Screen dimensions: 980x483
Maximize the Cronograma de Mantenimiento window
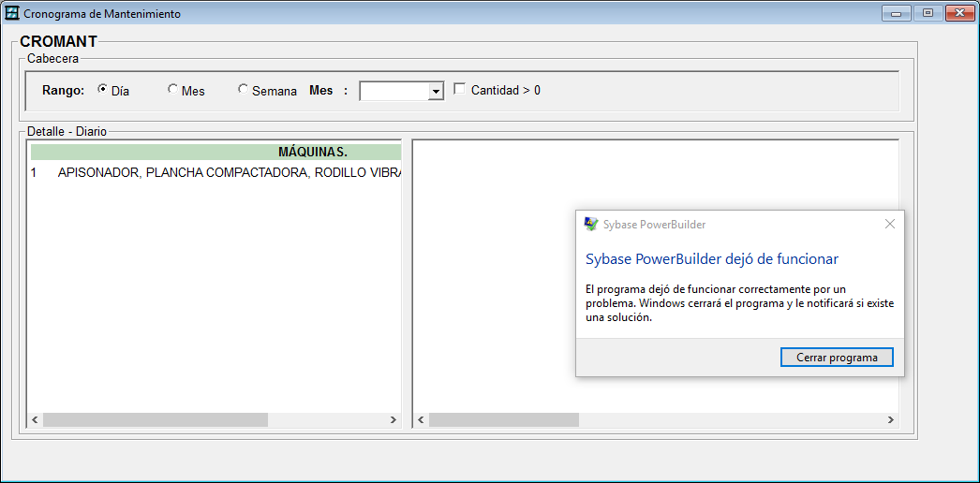click(928, 13)
